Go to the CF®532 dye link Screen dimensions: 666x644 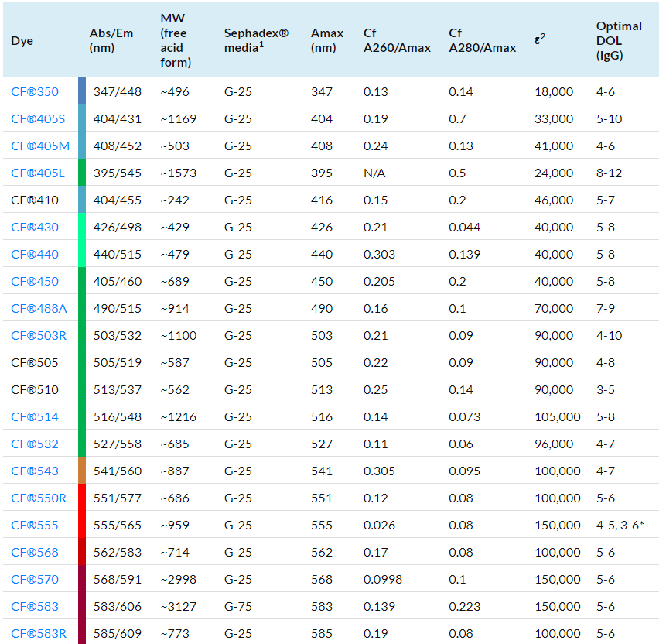[x=35, y=444]
